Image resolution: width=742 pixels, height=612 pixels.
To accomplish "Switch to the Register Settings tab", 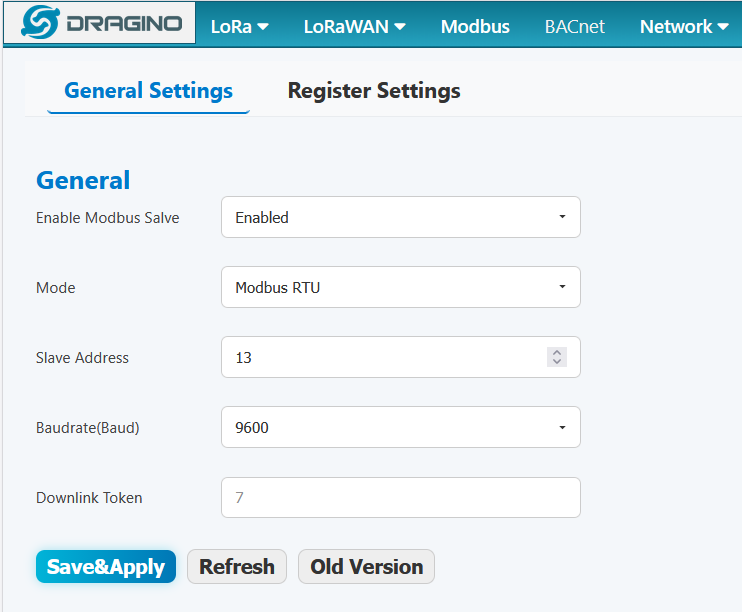I will tap(374, 91).
